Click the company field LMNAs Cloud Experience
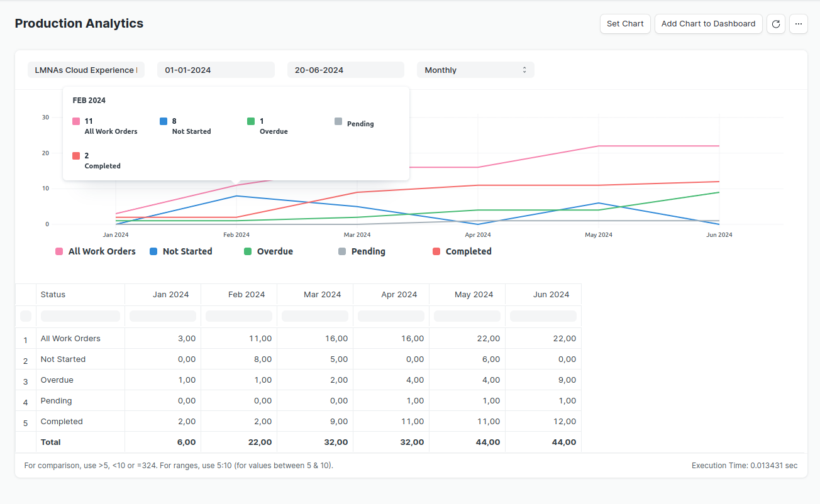The height and width of the screenshot is (504, 820). [x=86, y=70]
